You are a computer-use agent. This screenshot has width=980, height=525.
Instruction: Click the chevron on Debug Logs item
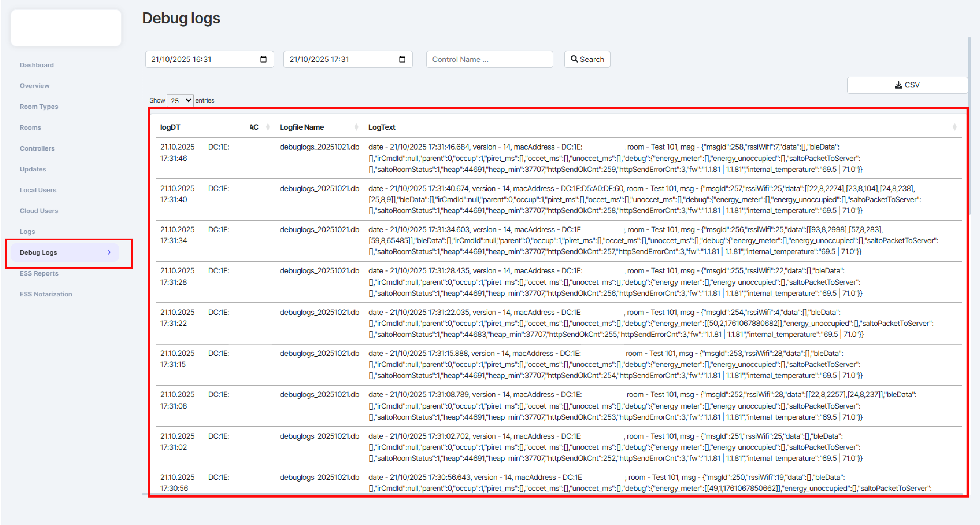[109, 252]
